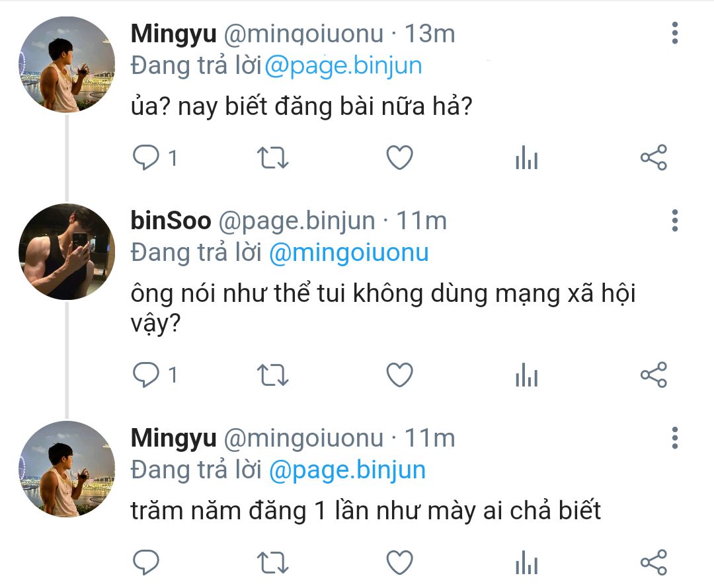The image size is (714, 588).
Task: View analytics for Mingyu's first tweet
Action: (526, 159)
